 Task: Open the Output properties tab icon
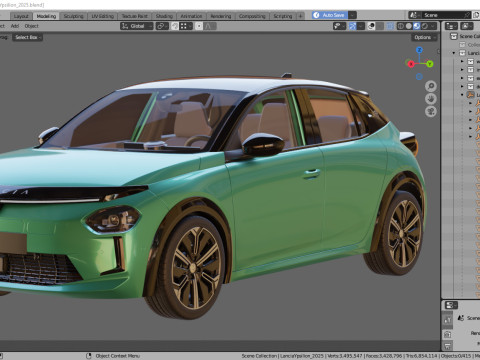[448, 346]
